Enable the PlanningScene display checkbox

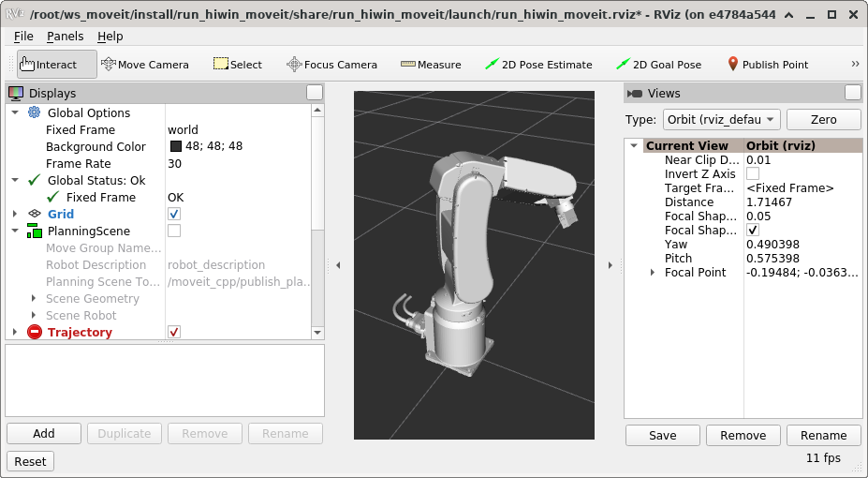click(x=174, y=232)
